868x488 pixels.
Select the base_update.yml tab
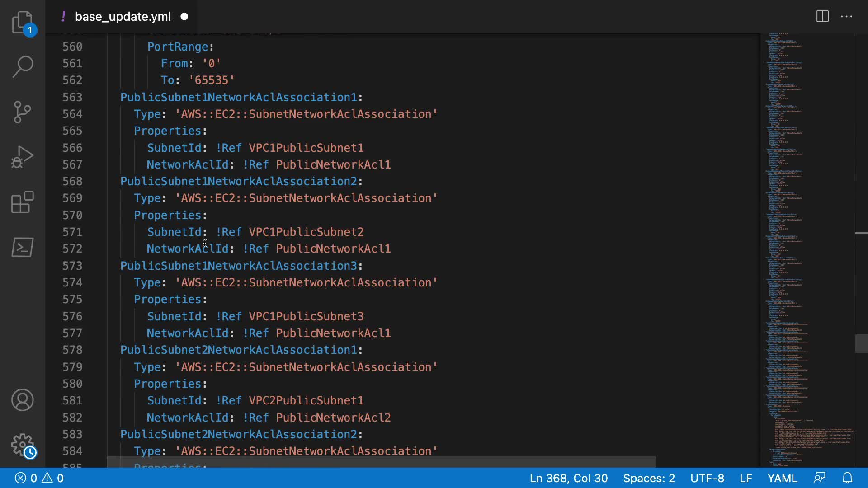click(x=123, y=17)
